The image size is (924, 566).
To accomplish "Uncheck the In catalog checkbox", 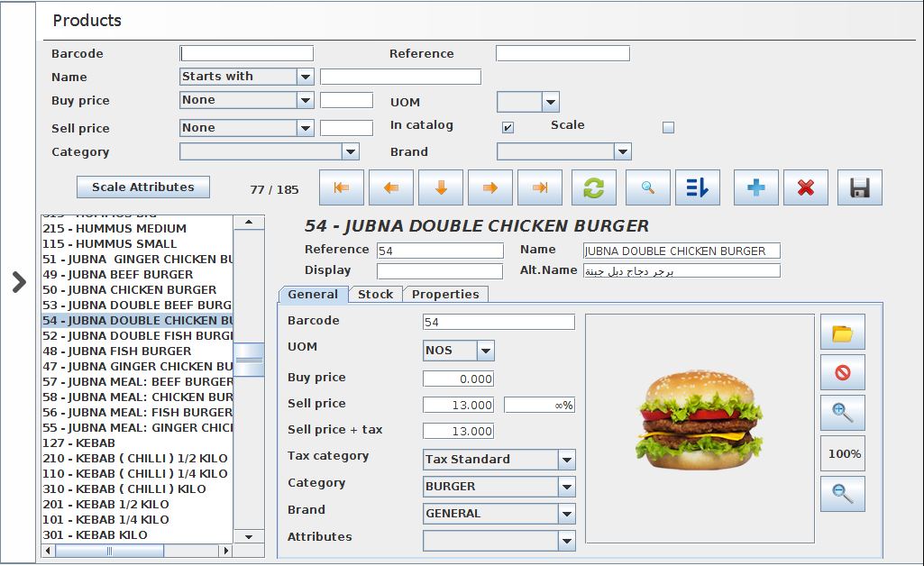I will click(508, 127).
